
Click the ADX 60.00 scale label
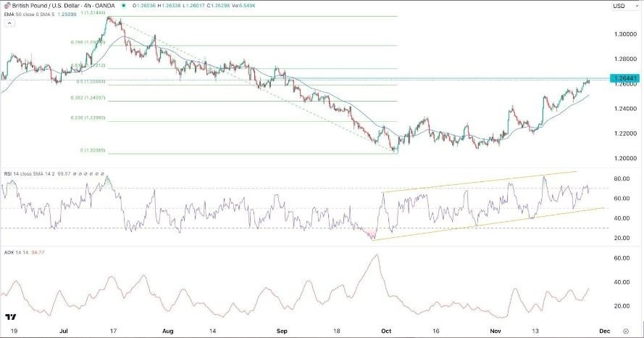(x=623, y=258)
